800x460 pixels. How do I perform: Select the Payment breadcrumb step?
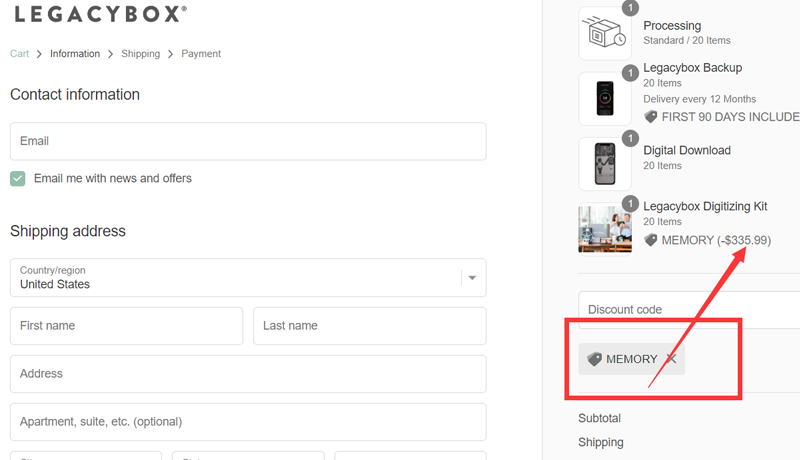pyautogui.click(x=201, y=54)
